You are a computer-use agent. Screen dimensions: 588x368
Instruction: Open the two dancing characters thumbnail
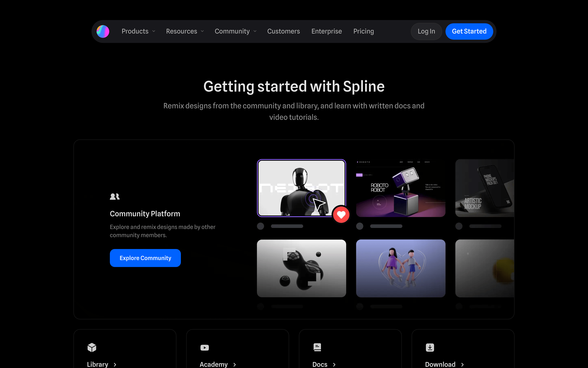(x=401, y=268)
